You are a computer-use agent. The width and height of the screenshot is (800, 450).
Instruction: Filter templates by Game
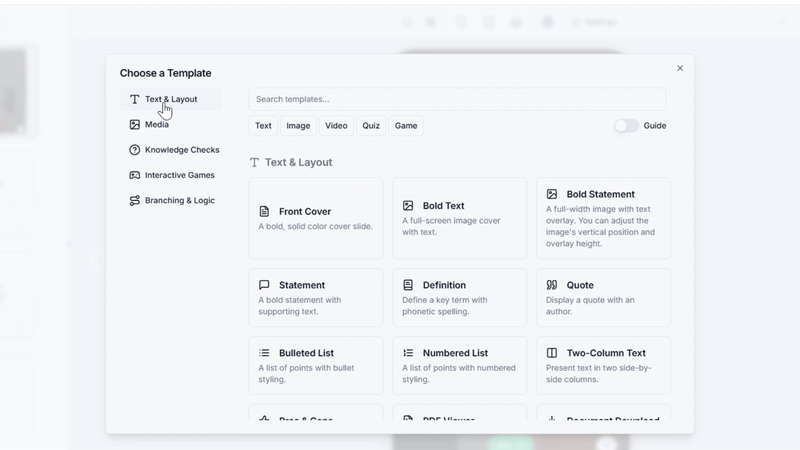(406, 126)
